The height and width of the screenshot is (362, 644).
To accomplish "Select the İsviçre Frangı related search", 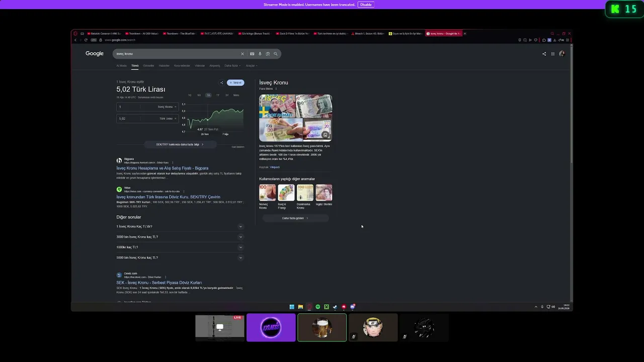I will point(286,197).
